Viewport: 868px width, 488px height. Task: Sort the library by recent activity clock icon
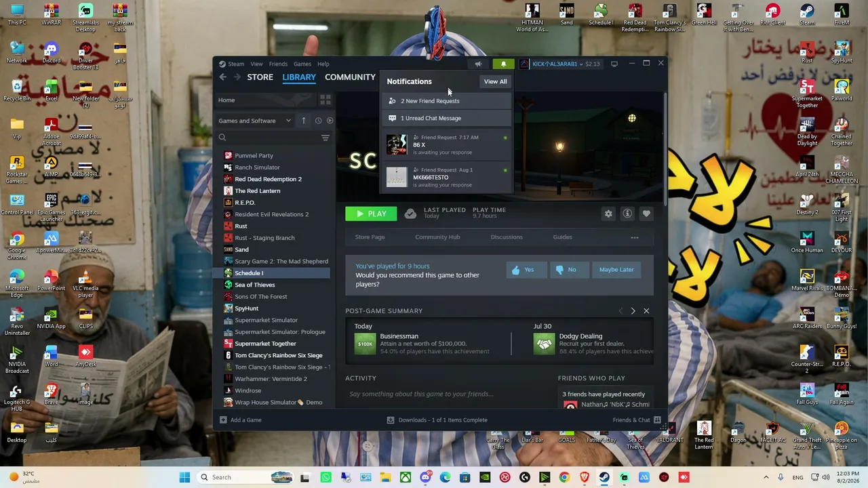pos(318,121)
